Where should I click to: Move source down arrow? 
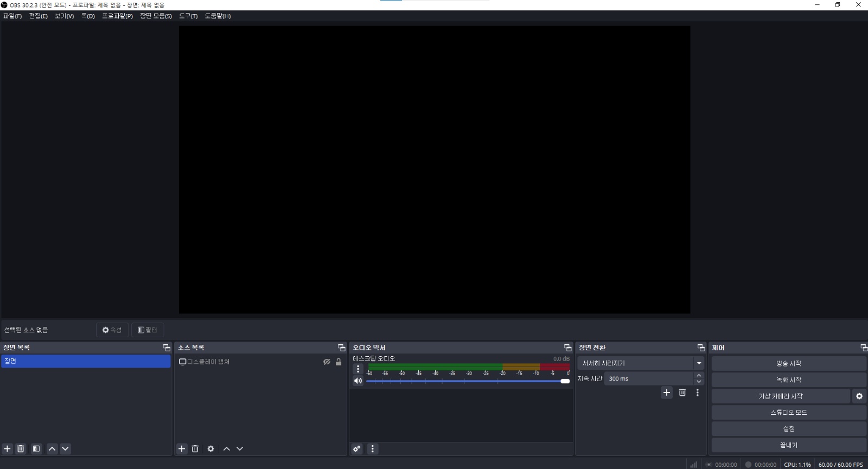(x=240, y=449)
